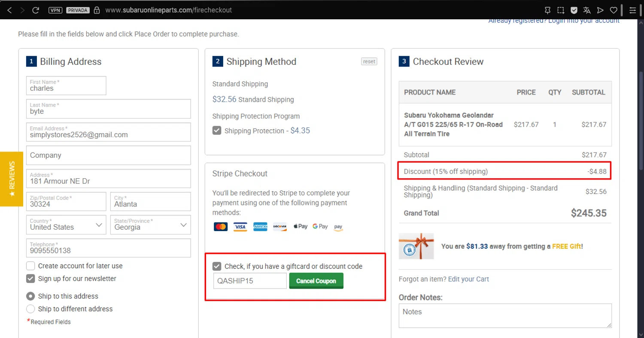
Task: Click the reset shipping method button
Action: coord(369,61)
